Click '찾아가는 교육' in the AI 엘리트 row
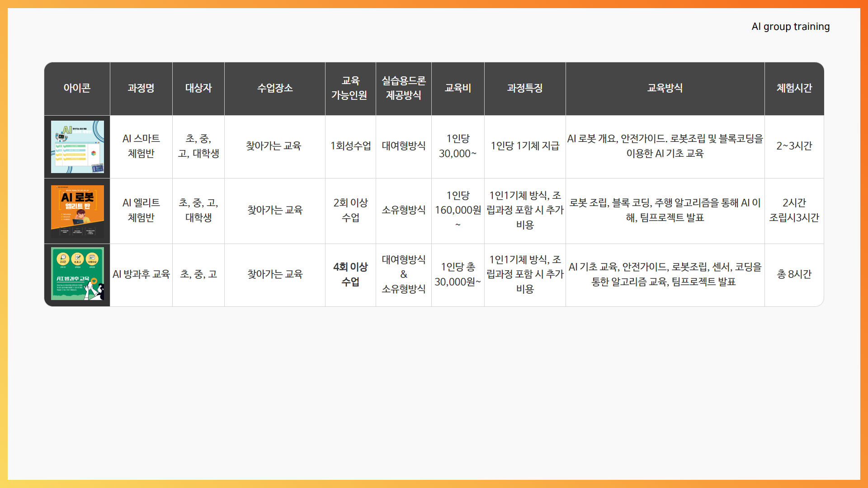868x488 pixels. click(x=275, y=211)
